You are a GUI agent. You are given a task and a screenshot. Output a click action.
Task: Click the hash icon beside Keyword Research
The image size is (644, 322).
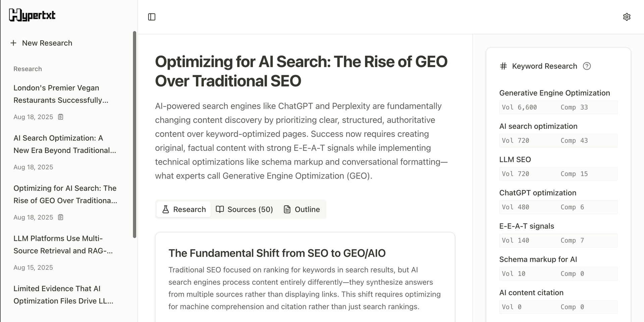tap(503, 66)
